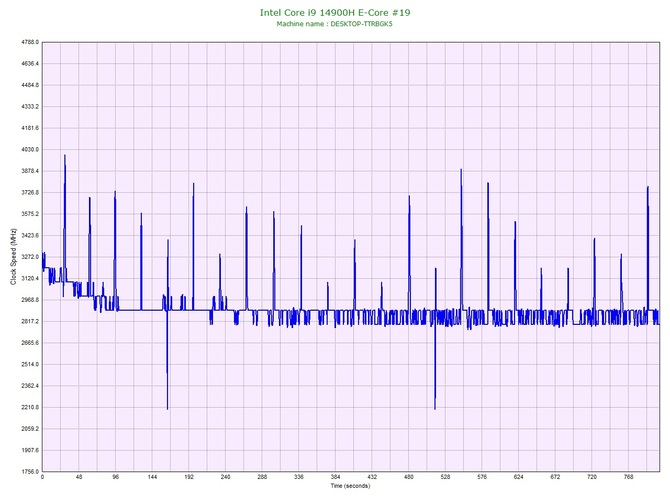Click the 3120.4 y-axis value

(30, 278)
